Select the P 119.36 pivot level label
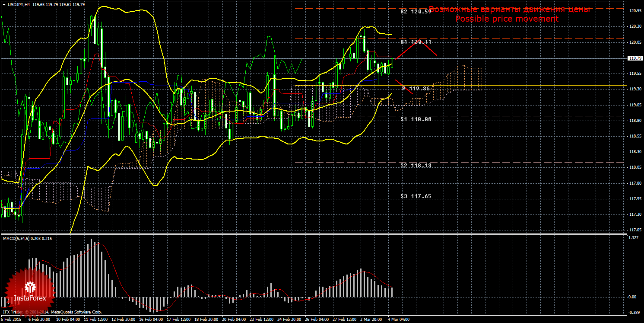The width and height of the screenshot is (644, 323). [x=416, y=89]
